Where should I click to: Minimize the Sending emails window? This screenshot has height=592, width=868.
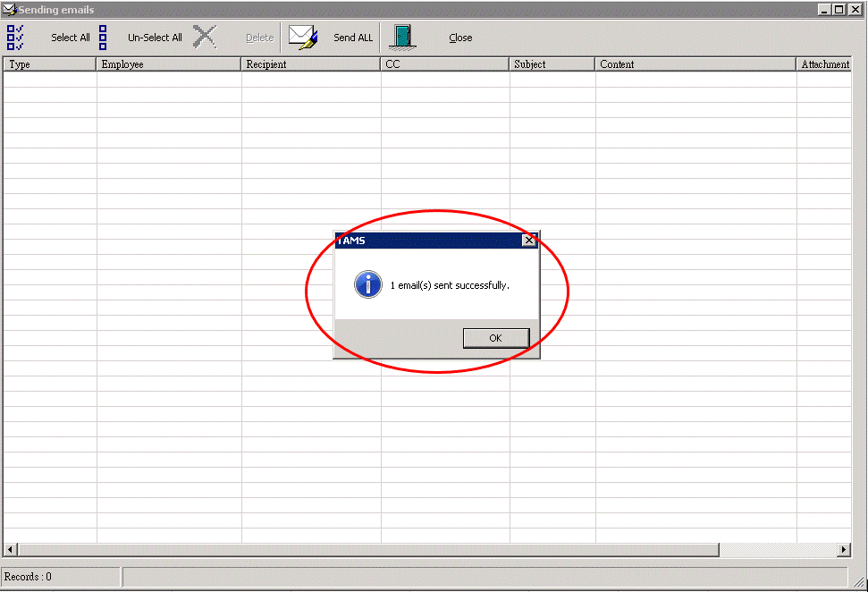tap(825, 10)
